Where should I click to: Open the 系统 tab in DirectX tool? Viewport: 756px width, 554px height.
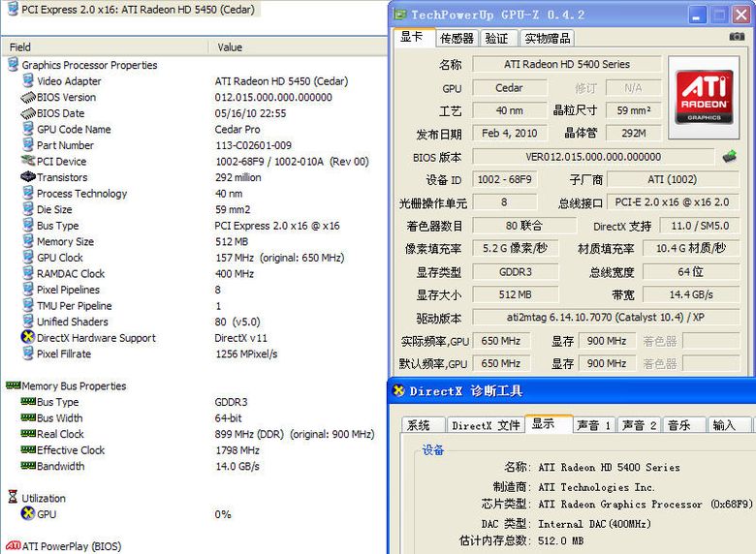pyautogui.click(x=421, y=425)
